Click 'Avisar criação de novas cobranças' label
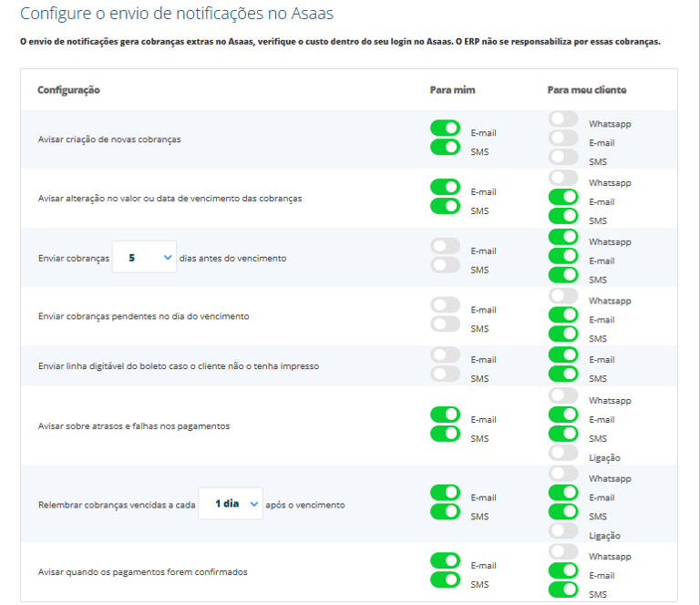700x605 pixels. tap(109, 139)
